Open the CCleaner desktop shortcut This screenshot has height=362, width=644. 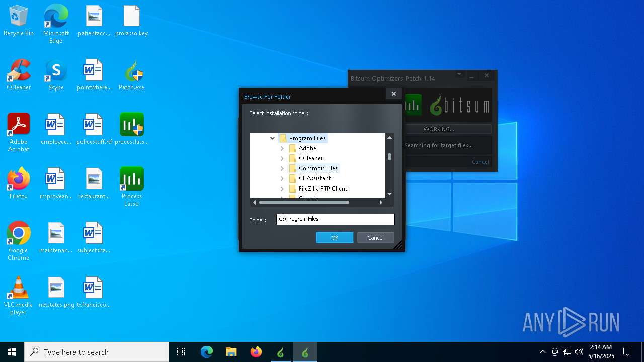(19, 75)
